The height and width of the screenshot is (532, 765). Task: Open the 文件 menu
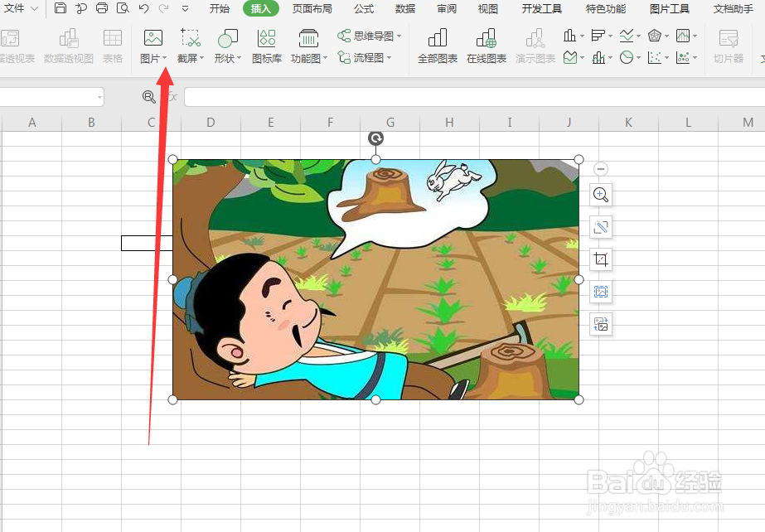pyautogui.click(x=21, y=8)
